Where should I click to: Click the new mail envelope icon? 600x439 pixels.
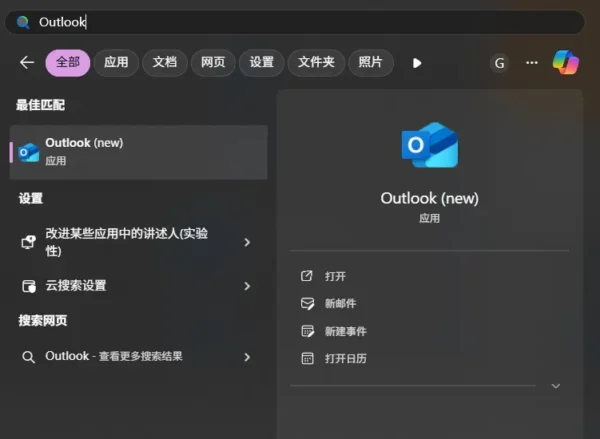tap(307, 304)
